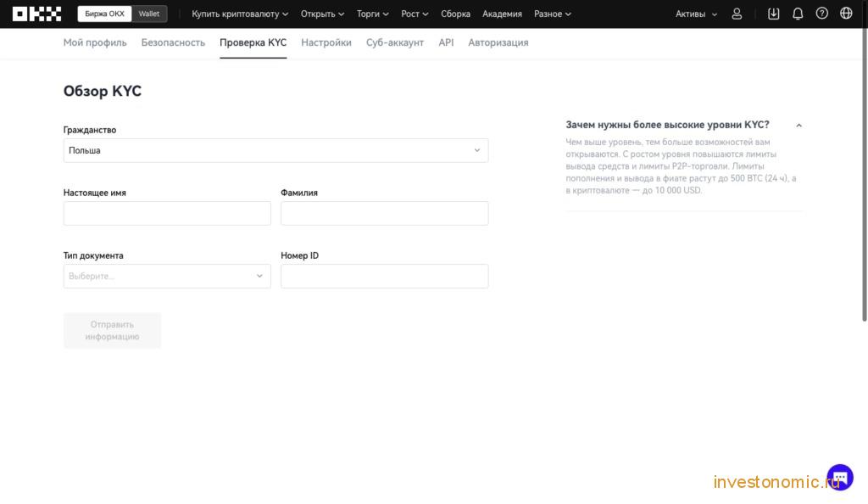868x504 pixels.
Task: Expand the Открыть menu
Action: point(322,14)
